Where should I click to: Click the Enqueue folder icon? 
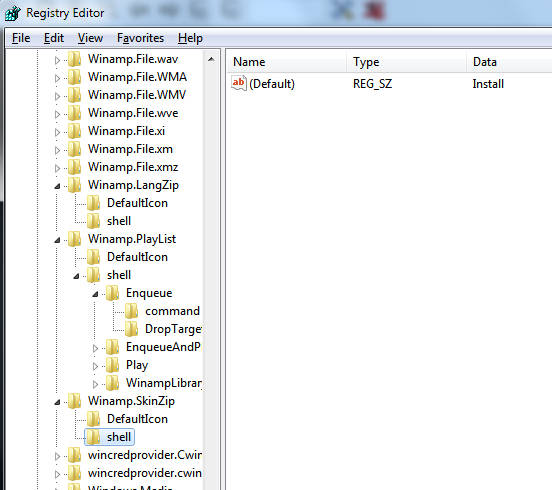pos(113,293)
